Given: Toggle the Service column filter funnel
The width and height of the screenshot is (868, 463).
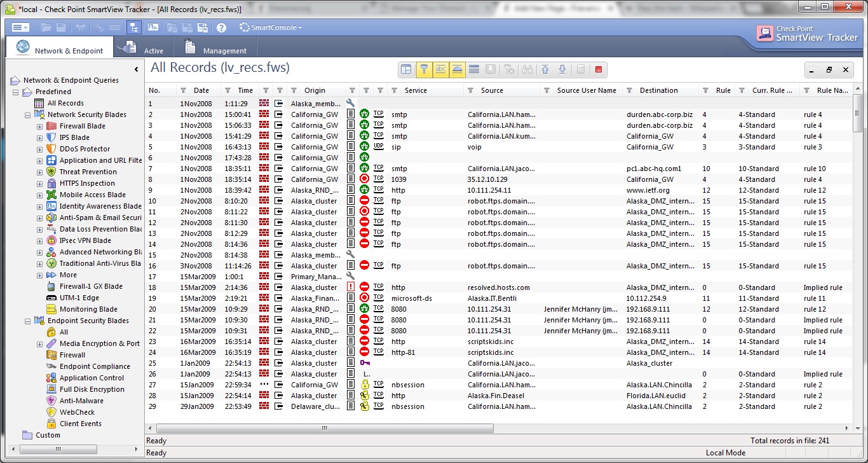Looking at the screenshot, I should (394, 90).
